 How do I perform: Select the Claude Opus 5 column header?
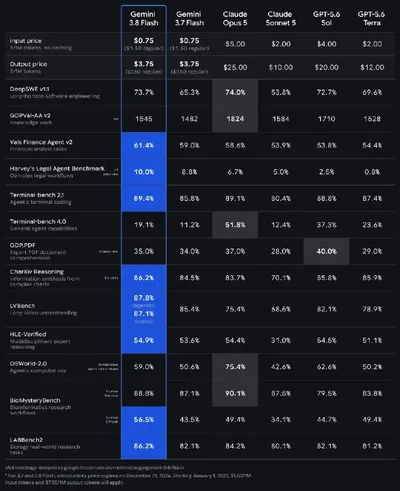(x=235, y=19)
